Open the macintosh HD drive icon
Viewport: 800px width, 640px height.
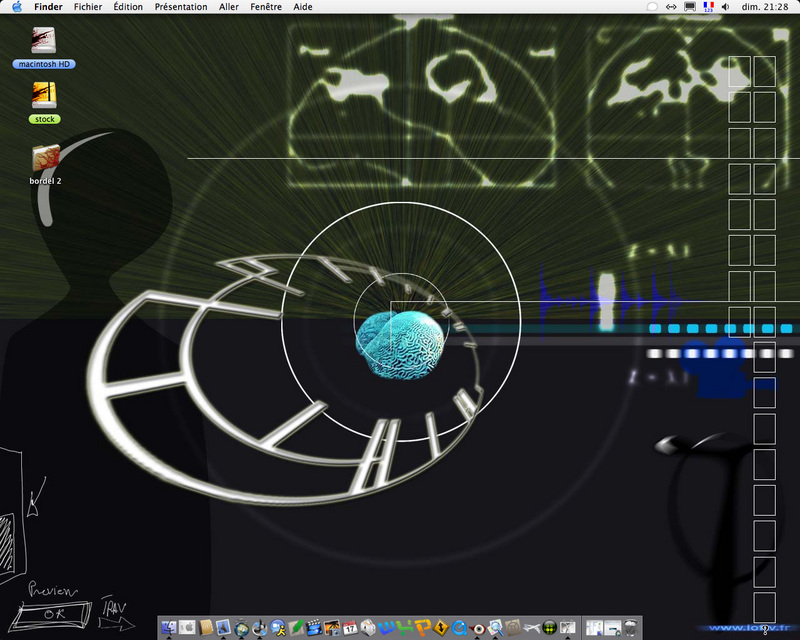tap(44, 40)
